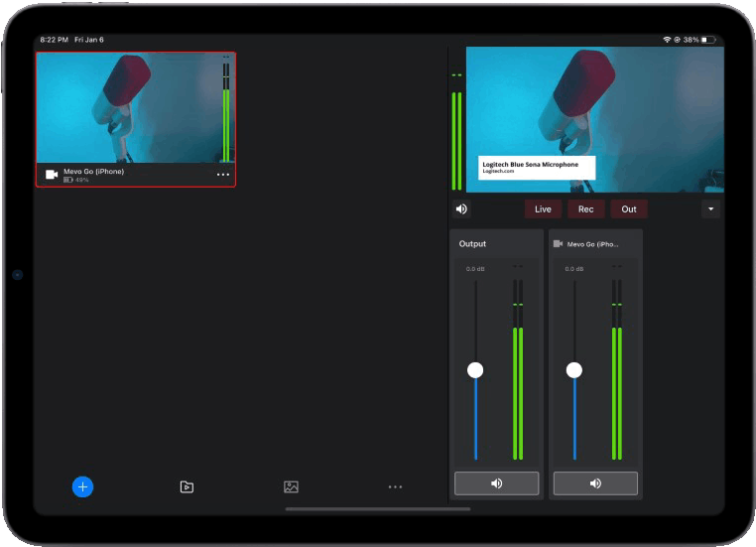Click the camera icon in mixer channel header
This screenshot has width=756, height=547.
(558, 243)
